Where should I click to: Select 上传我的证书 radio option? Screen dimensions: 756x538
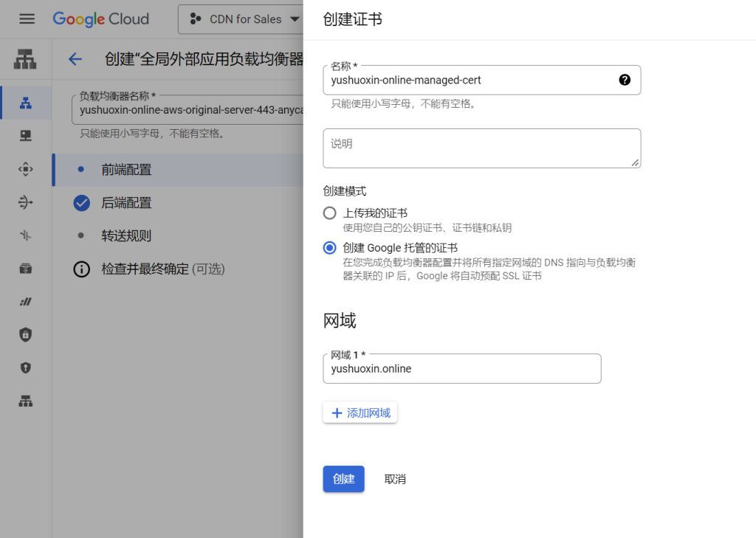click(x=330, y=213)
